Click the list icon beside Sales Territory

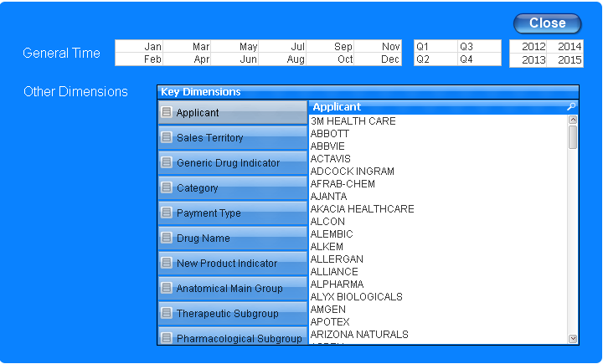[167, 137]
